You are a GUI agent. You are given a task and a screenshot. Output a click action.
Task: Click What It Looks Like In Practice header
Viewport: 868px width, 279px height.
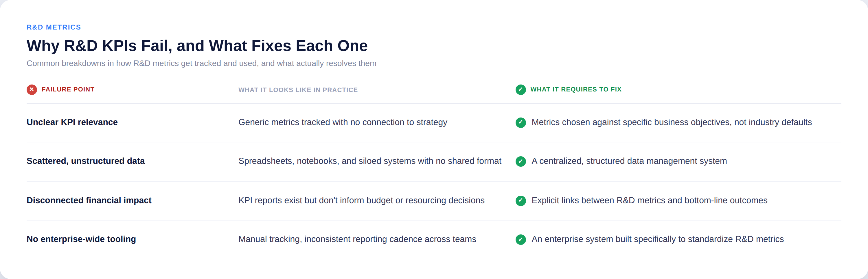click(298, 90)
